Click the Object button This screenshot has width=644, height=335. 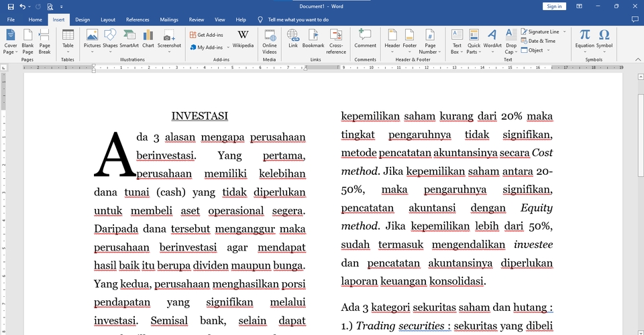[532, 50]
